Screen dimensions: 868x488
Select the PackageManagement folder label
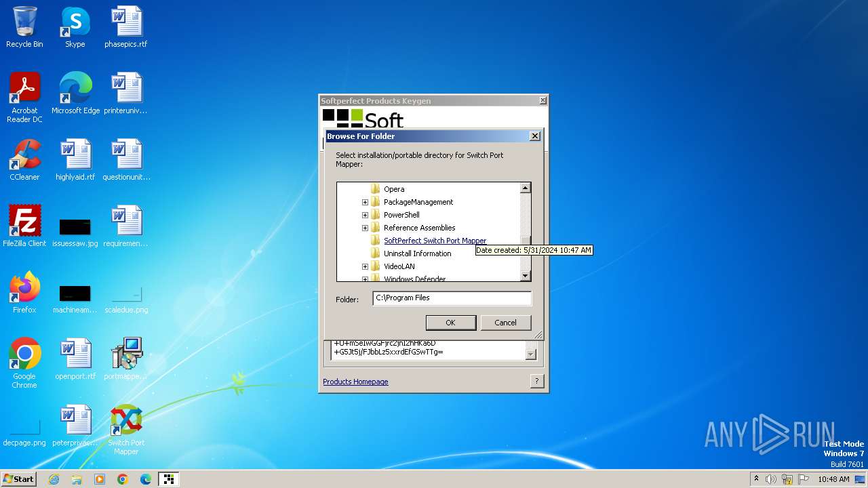point(418,202)
